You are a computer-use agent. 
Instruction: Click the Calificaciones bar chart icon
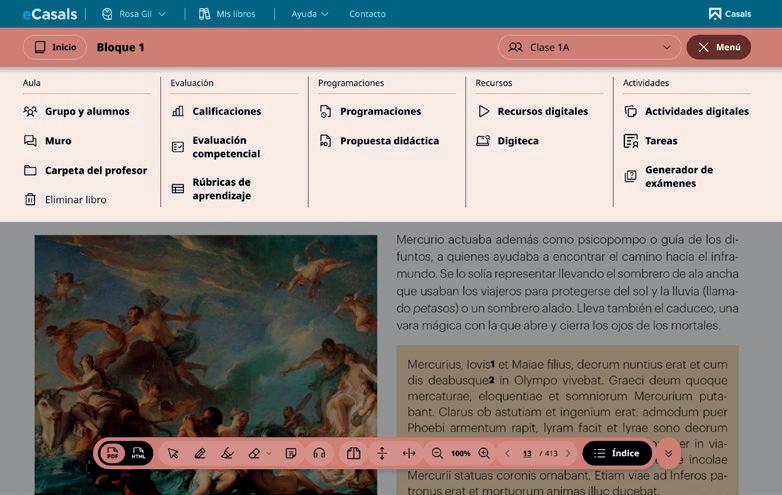click(x=178, y=111)
